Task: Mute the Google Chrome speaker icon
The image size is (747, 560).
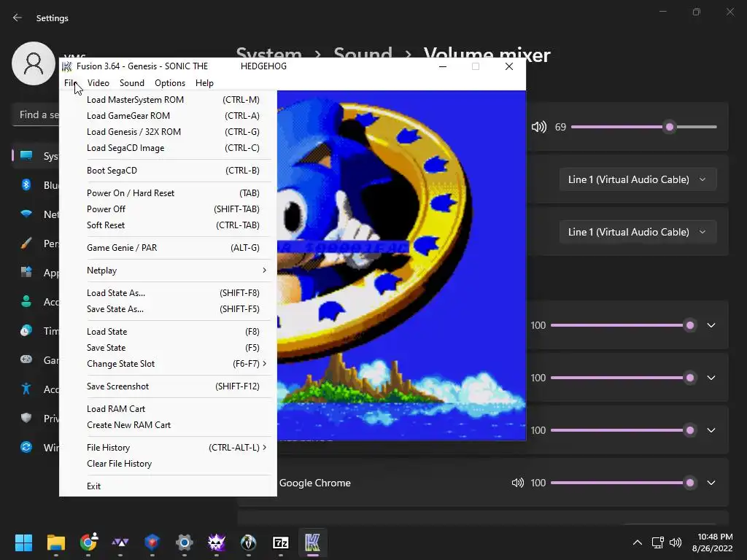Action: tap(517, 483)
